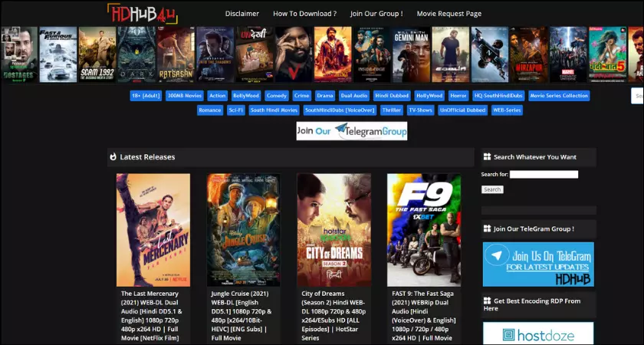Go to Join Our Group page

(376, 14)
